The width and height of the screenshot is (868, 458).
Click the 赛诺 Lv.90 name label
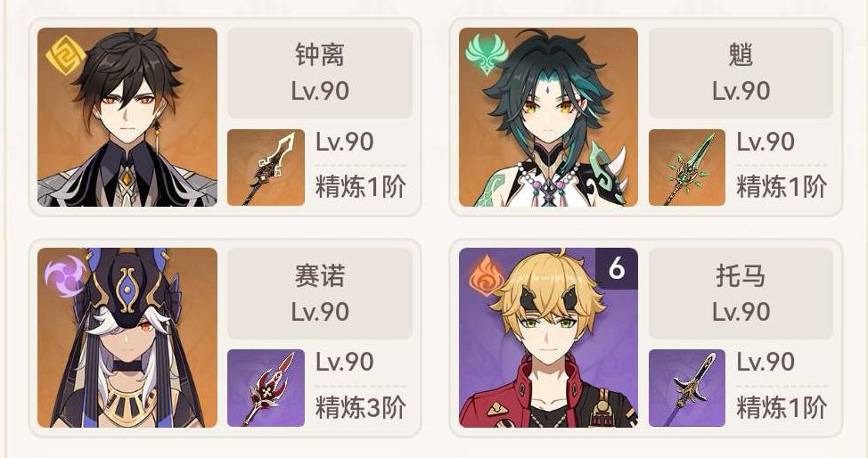[x=320, y=293]
